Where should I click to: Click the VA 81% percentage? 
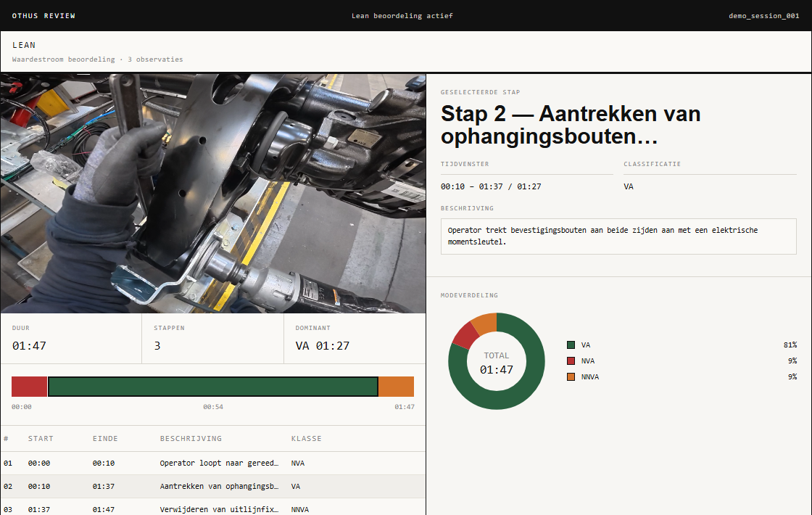coord(790,345)
